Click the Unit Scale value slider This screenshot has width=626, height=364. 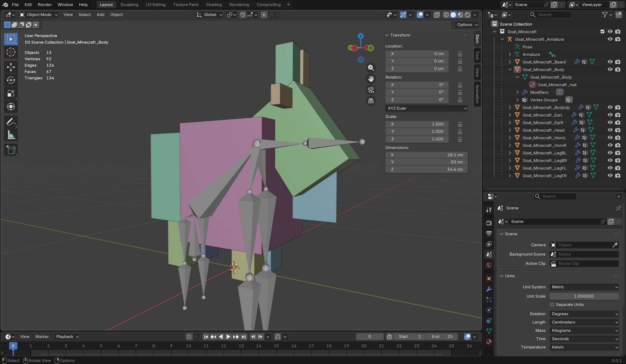pyautogui.click(x=584, y=296)
